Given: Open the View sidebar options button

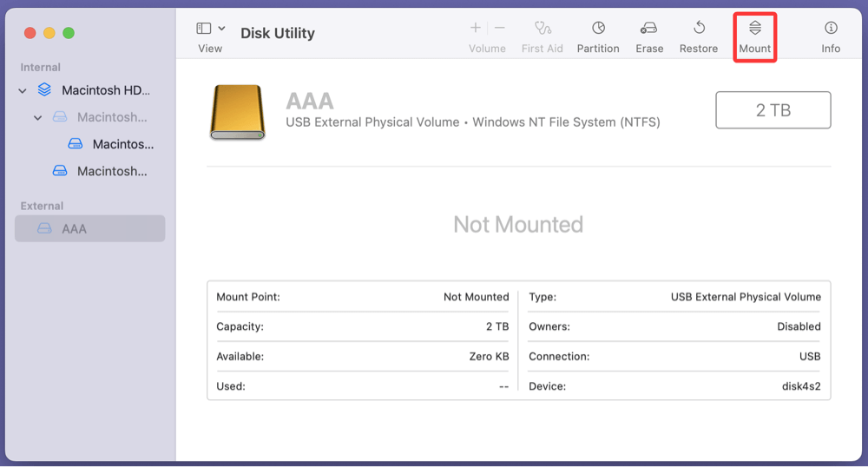Looking at the screenshot, I should (x=204, y=28).
